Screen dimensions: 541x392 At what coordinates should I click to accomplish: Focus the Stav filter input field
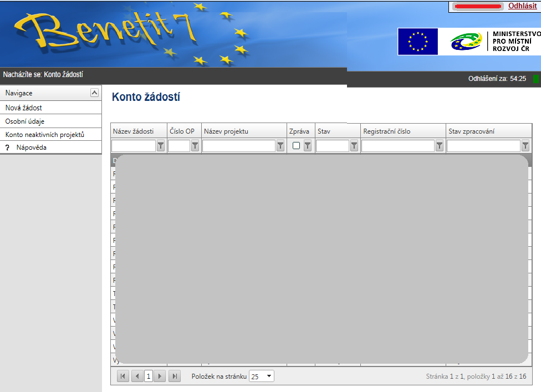[333, 146]
